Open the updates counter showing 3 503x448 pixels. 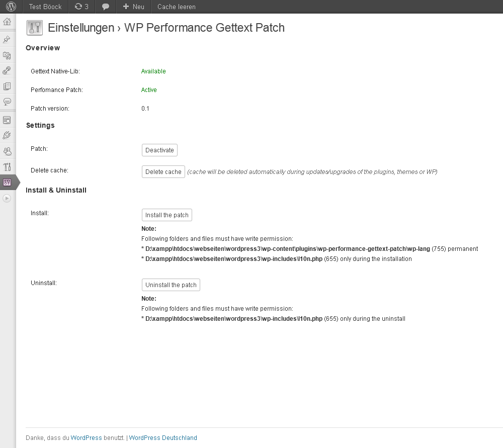[82, 7]
